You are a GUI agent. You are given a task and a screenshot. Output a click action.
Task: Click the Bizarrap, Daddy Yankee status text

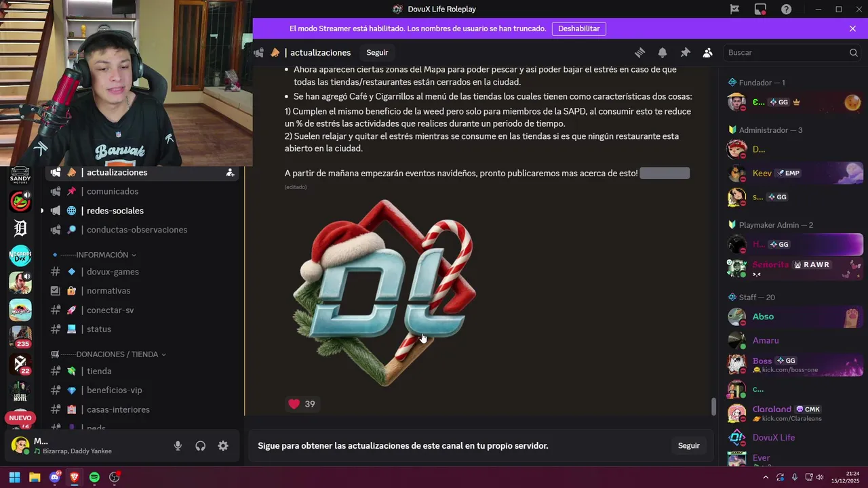[x=77, y=451]
